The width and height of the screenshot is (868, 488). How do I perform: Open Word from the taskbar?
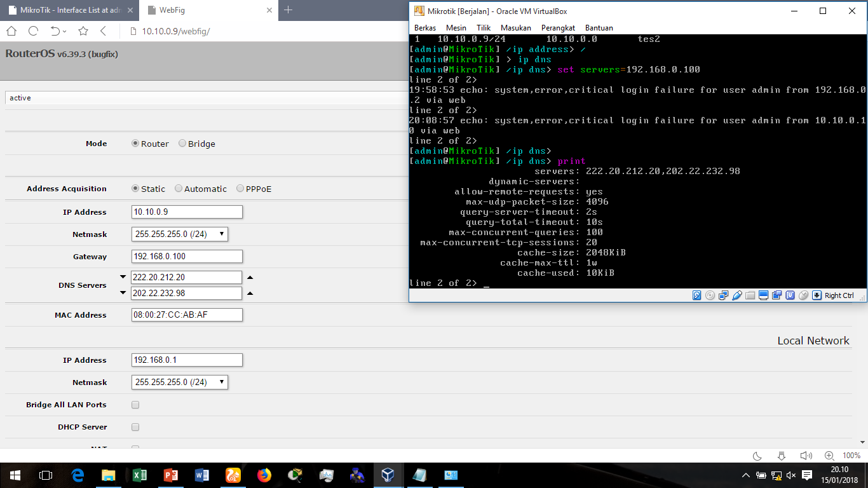point(202,475)
